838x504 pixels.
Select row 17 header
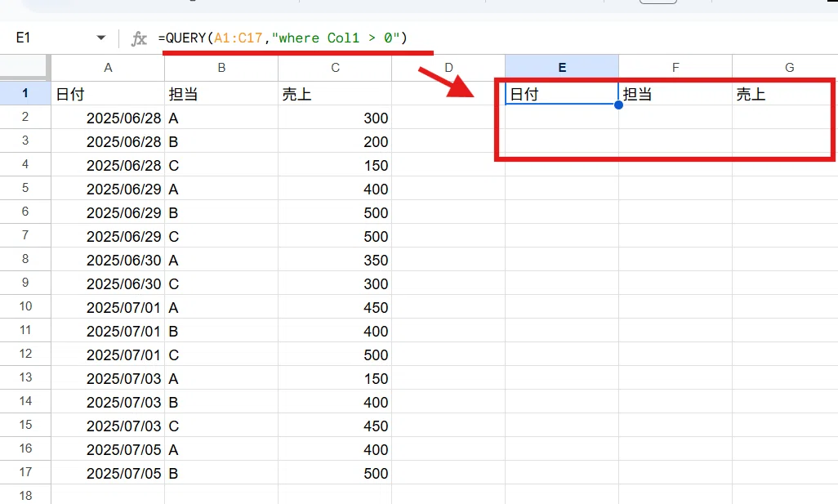pyautogui.click(x=25, y=472)
